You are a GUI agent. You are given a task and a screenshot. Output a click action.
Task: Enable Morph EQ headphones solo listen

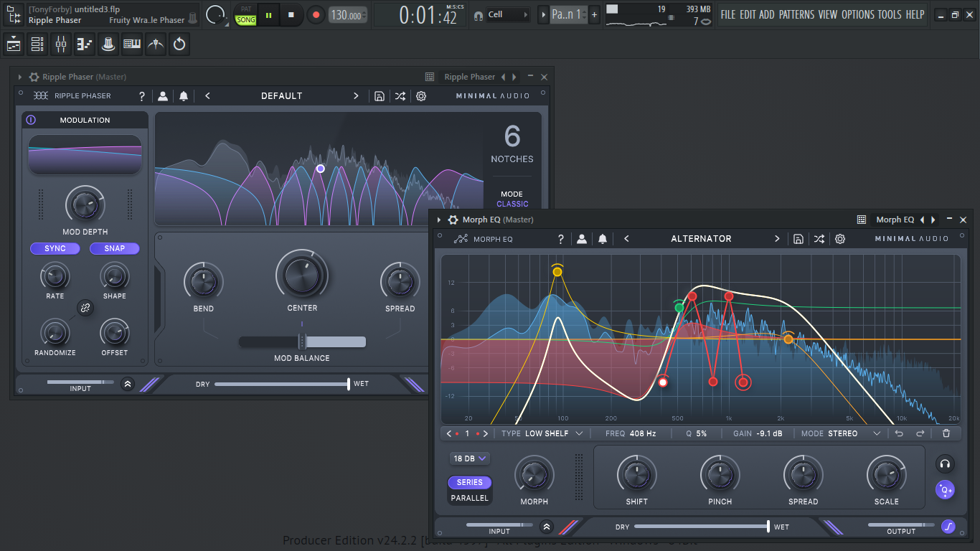coord(945,463)
